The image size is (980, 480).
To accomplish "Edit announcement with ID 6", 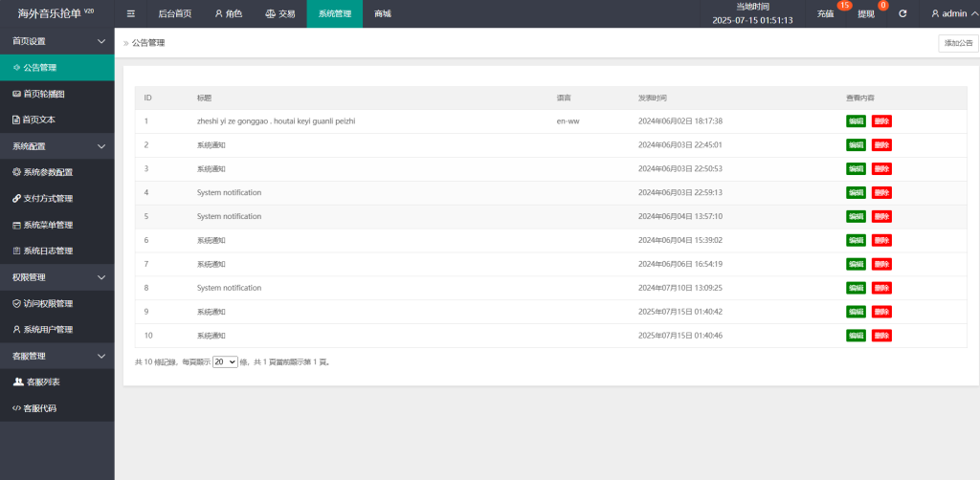I will coord(857,240).
